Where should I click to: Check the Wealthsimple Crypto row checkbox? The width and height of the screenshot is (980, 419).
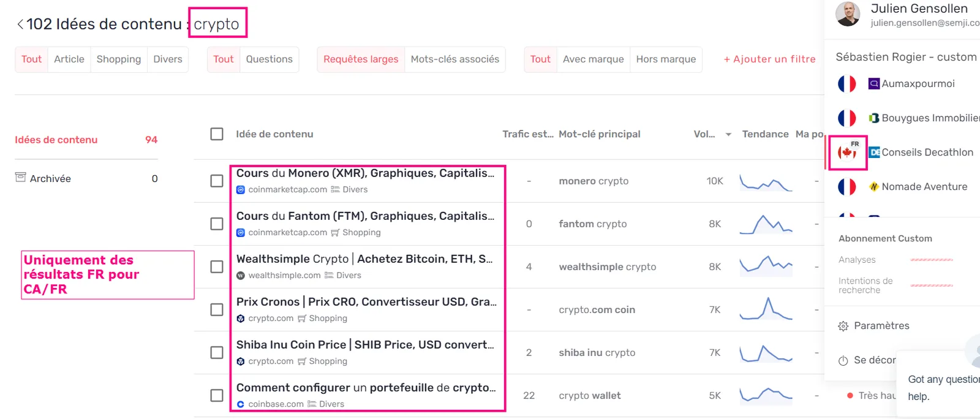(217, 267)
